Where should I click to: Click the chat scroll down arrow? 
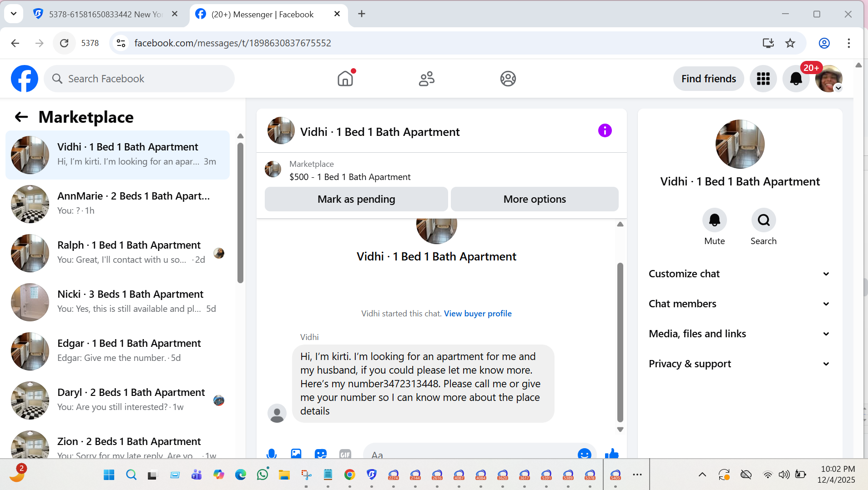[620, 429]
